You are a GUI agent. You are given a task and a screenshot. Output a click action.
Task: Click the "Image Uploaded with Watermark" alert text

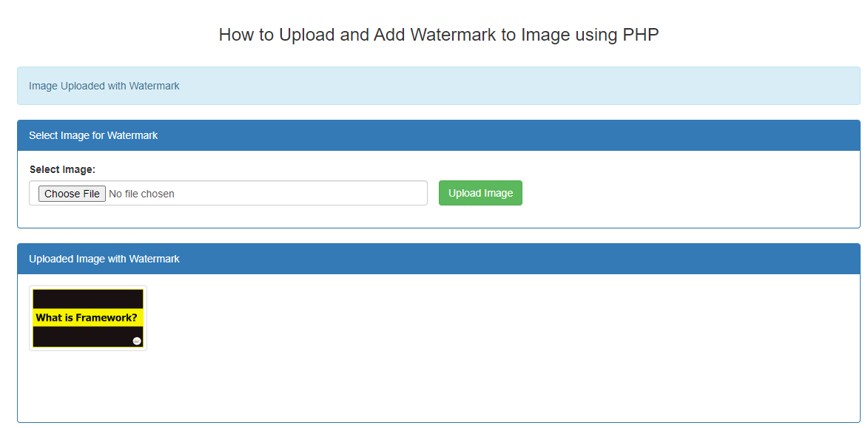click(x=104, y=86)
